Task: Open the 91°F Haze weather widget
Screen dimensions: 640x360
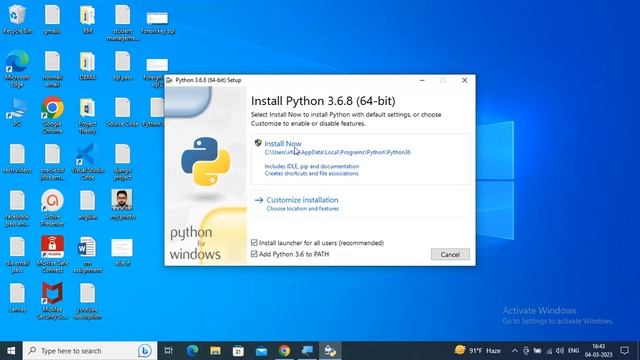Action: coord(478,350)
